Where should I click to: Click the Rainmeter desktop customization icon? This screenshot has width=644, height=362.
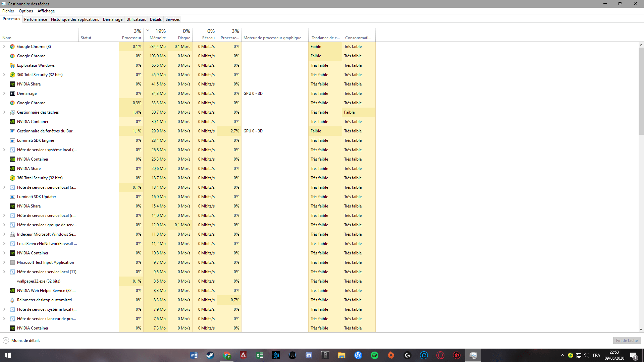coord(12,300)
